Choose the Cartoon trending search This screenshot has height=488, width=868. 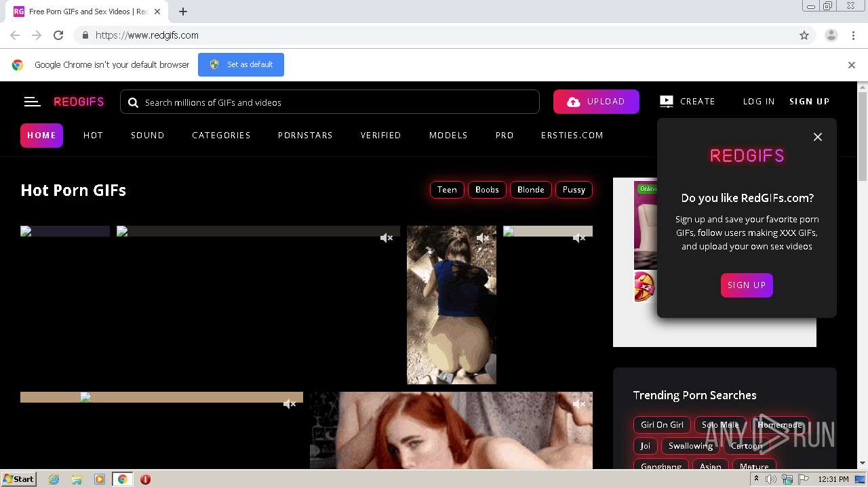point(747,446)
